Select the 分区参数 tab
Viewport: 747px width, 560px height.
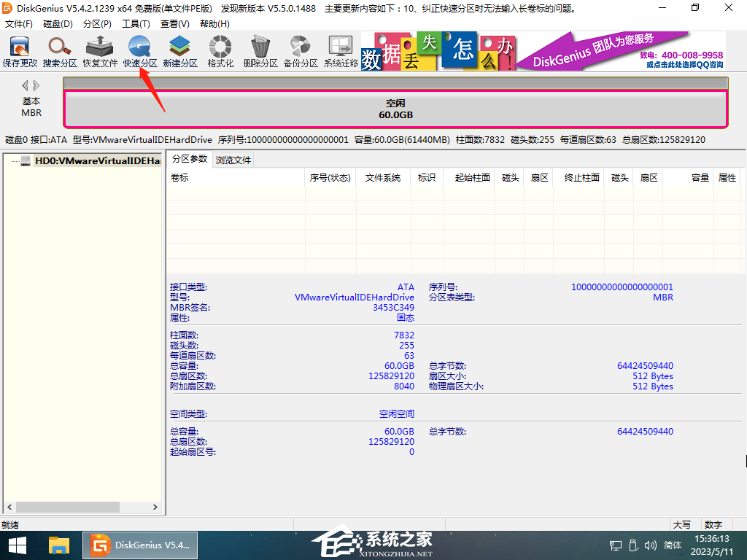pyautogui.click(x=189, y=160)
